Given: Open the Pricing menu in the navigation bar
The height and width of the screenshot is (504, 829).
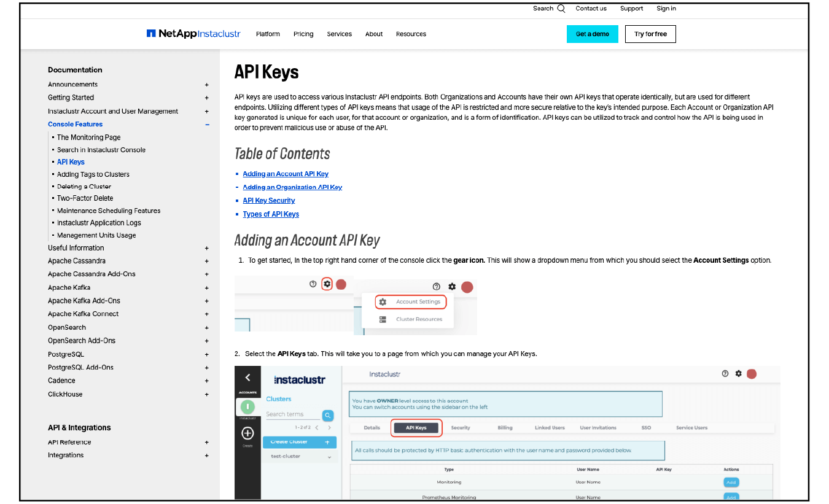Looking at the screenshot, I should click(303, 34).
